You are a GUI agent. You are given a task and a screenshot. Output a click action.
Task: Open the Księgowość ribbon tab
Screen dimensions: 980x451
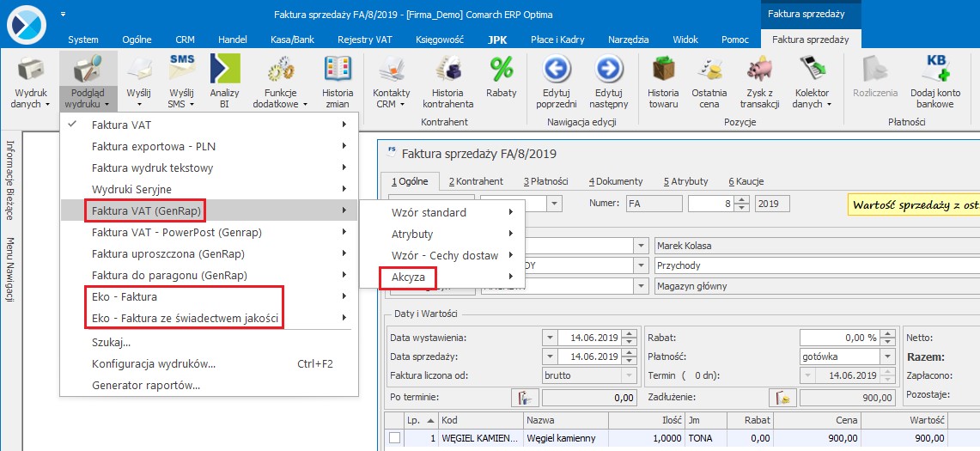[x=440, y=40]
